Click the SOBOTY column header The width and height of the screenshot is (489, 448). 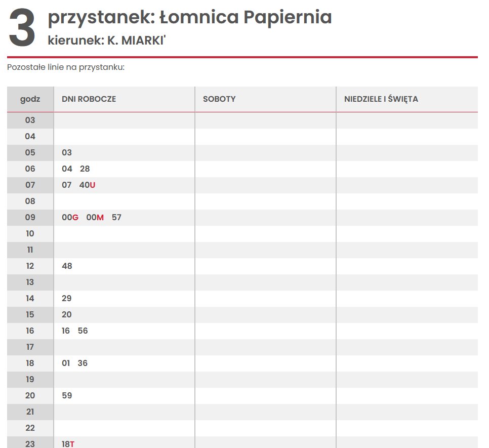pyautogui.click(x=219, y=99)
